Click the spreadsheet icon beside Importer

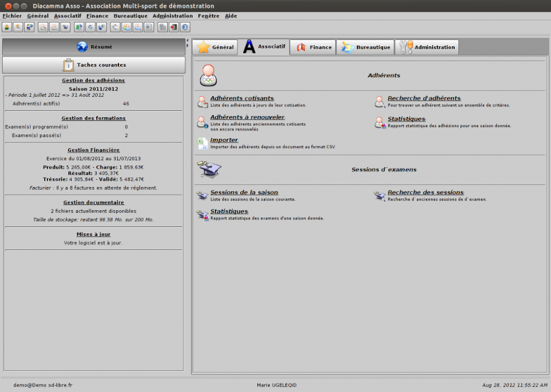point(202,144)
